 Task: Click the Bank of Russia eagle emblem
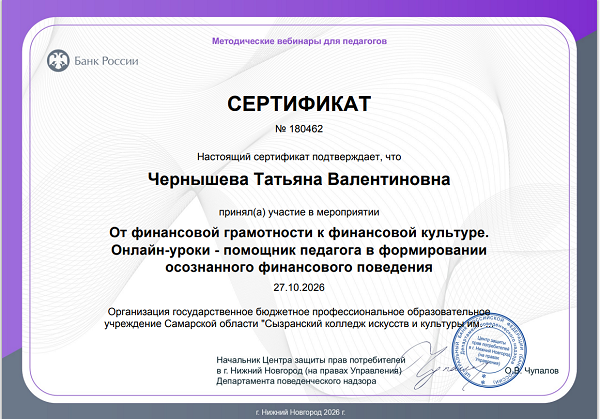pyautogui.click(x=58, y=60)
